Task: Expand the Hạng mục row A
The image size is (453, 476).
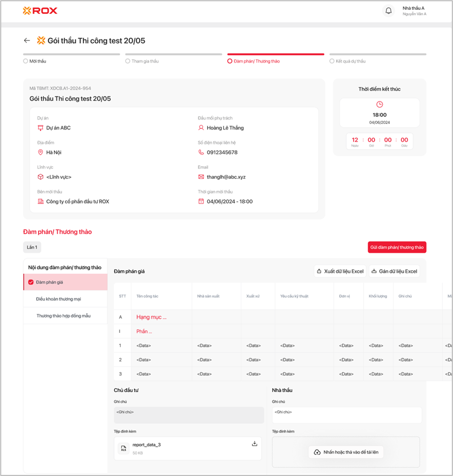Action: tap(151, 317)
